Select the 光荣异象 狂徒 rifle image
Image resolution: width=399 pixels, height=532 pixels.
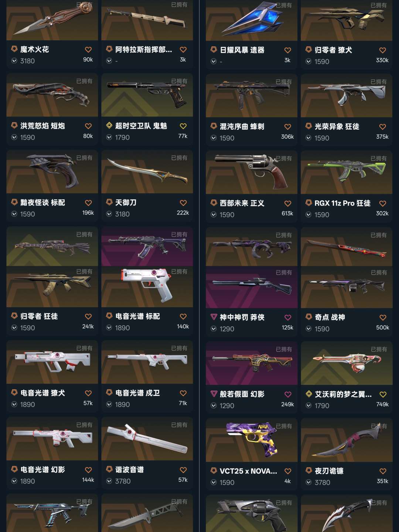pos(347,95)
